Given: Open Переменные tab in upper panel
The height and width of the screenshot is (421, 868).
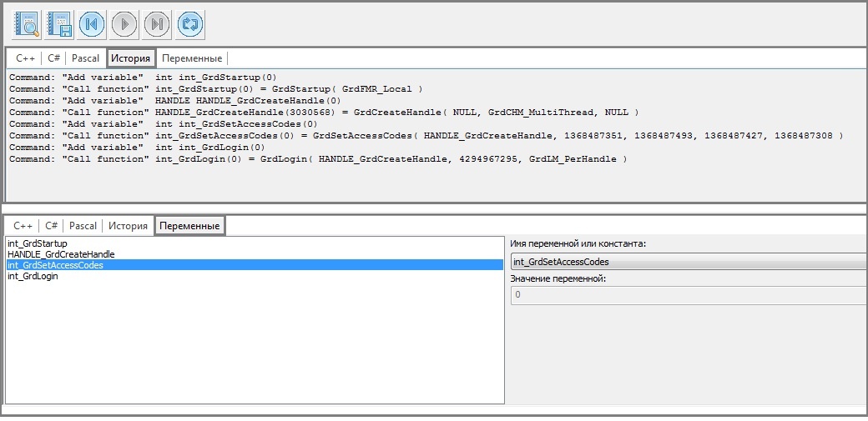Looking at the screenshot, I should click(x=192, y=58).
